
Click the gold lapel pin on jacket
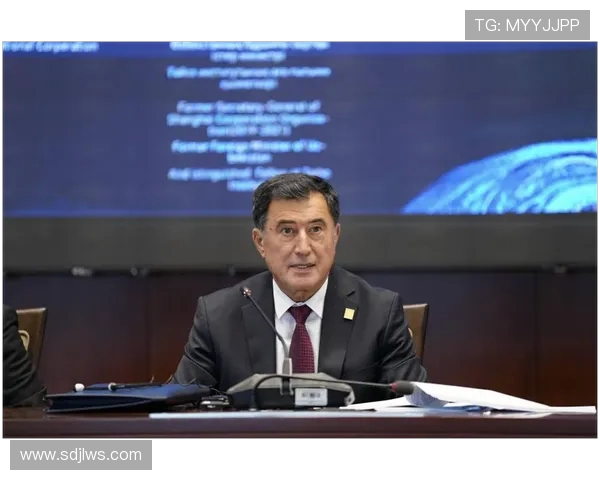coord(349,314)
